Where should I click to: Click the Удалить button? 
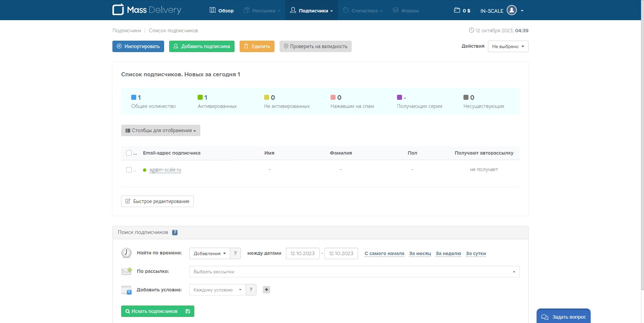pos(257,46)
